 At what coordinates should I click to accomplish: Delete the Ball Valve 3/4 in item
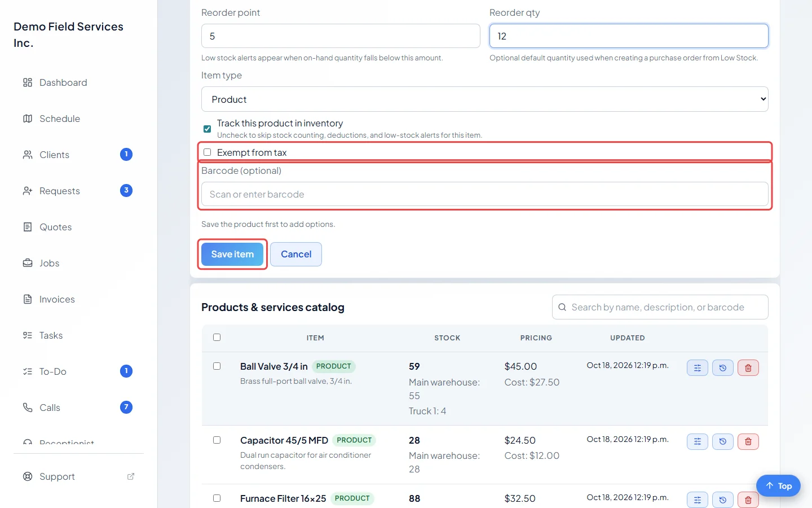click(748, 368)
